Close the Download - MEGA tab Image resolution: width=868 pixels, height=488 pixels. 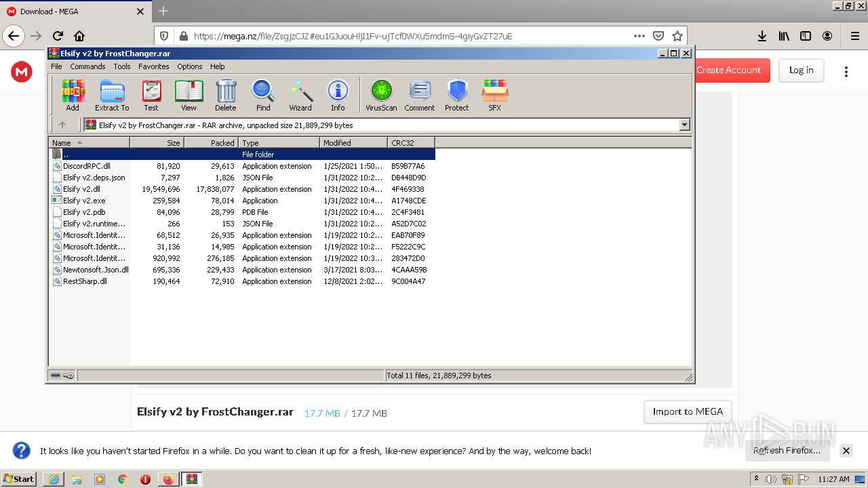pyautogui.click(x=140, y=12)
